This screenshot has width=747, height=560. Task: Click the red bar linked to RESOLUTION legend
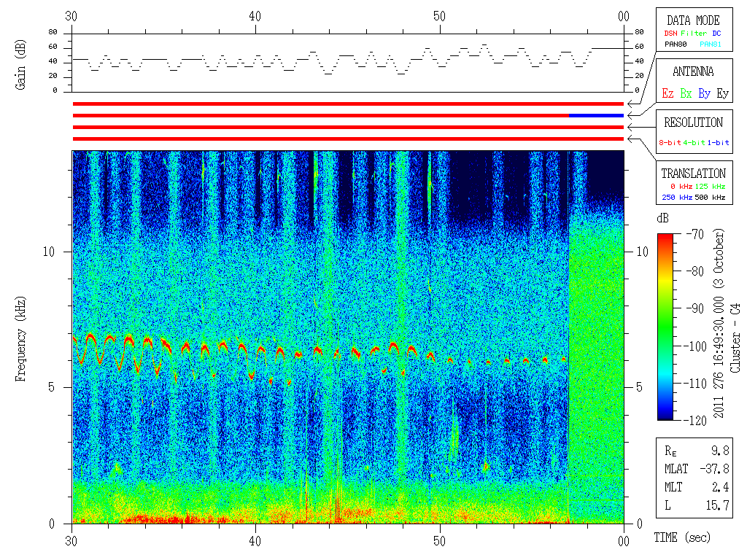pyautogui.click(x=348, y=127)
